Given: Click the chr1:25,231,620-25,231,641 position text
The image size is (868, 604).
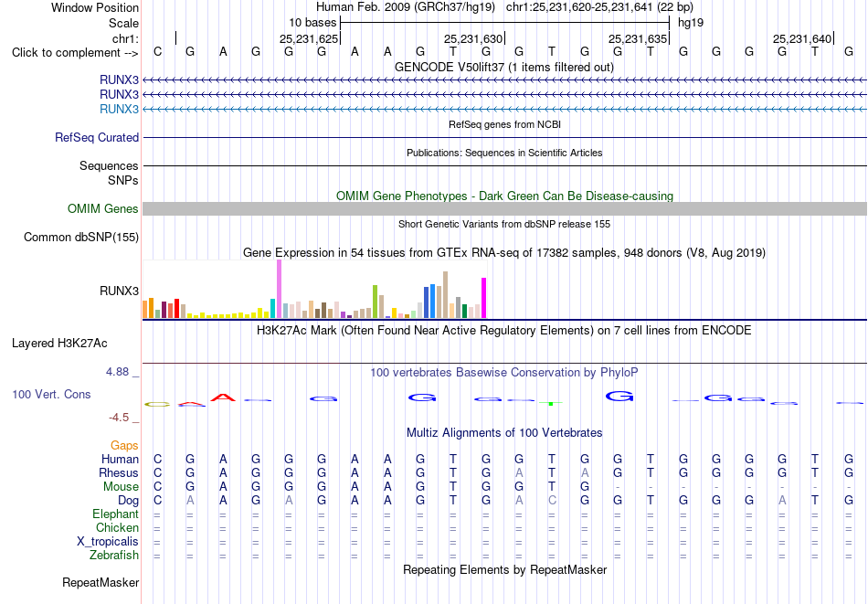Looking at the screenshot, I should coord(599,7).
